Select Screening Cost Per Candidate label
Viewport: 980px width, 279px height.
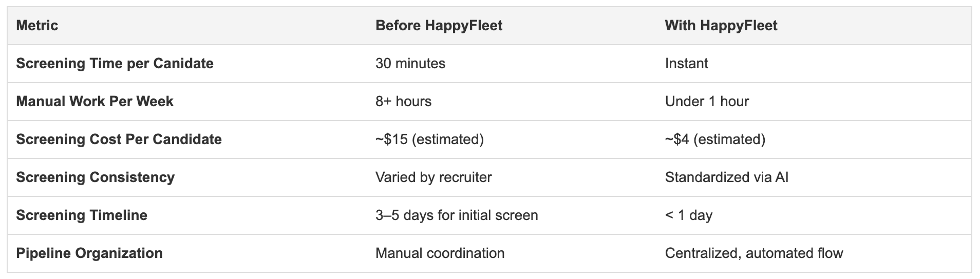click(x=119, y=139)
